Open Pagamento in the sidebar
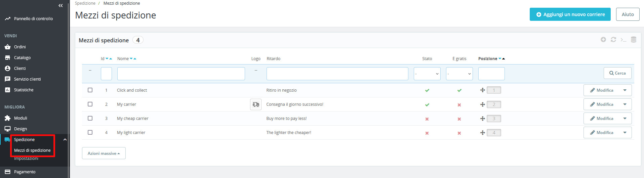This screenshot has width=644, height=178. point(25,172)
